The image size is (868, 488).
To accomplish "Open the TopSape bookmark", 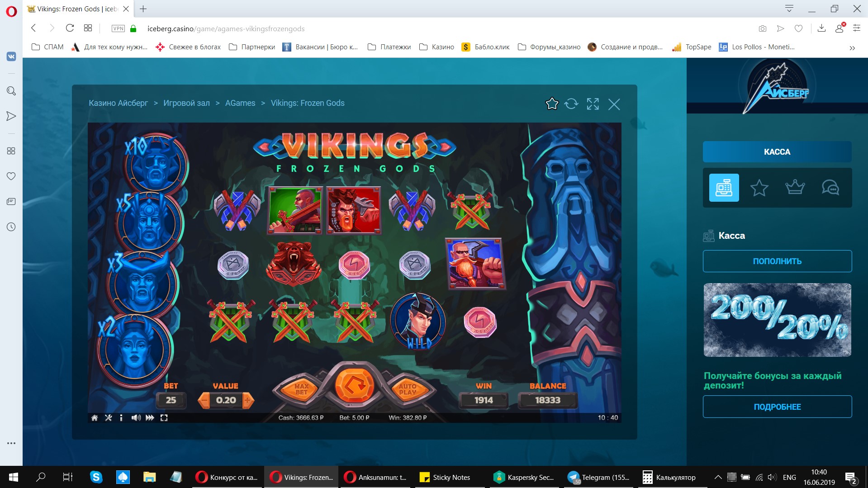I will [692, 47].
